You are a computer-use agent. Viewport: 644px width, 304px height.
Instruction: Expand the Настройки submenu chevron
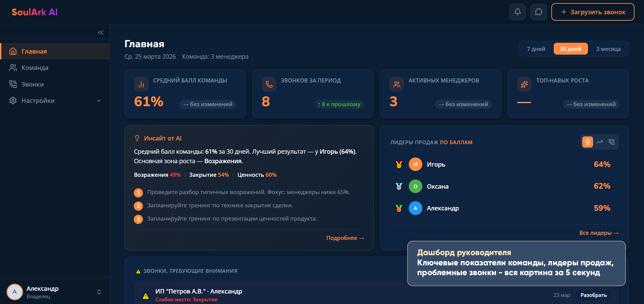coord(99,100)
